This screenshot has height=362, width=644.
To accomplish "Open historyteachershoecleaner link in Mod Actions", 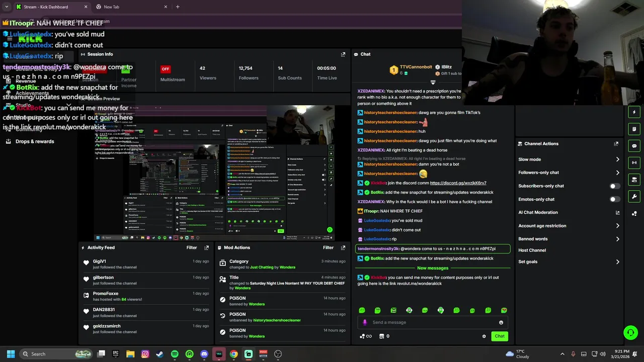I will click(x=277, y=320).
